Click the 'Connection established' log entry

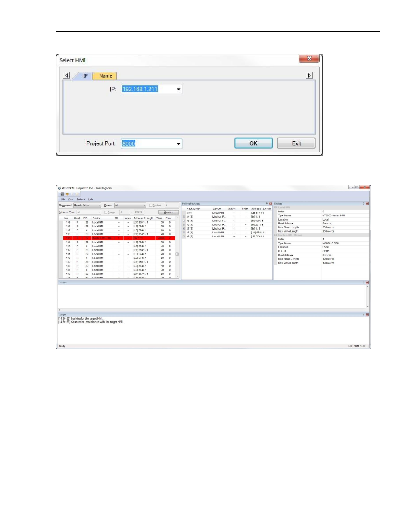point(91,322)
